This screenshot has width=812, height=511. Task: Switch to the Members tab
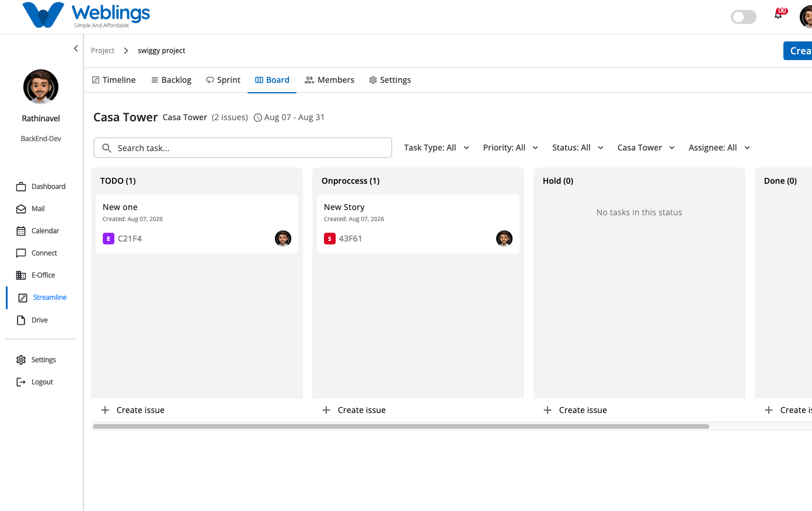pos(330,80)
